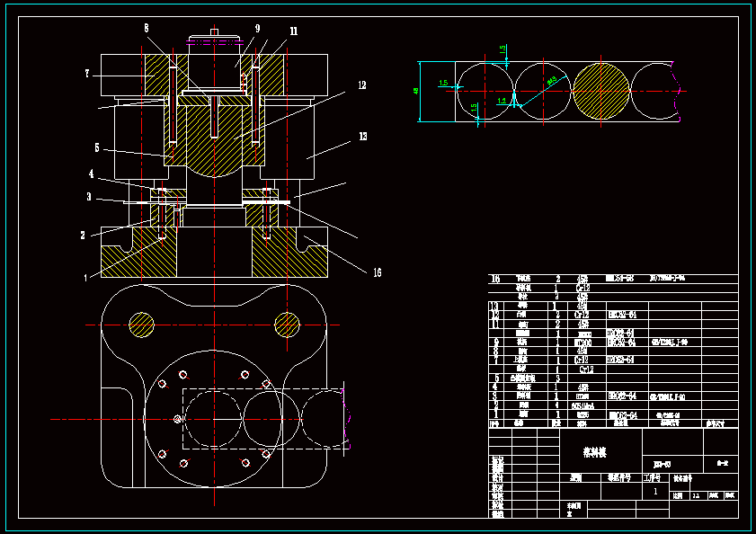Select the yellow hatched circle in strip layout
Screen dimensions: 756x534
(600, 91)
